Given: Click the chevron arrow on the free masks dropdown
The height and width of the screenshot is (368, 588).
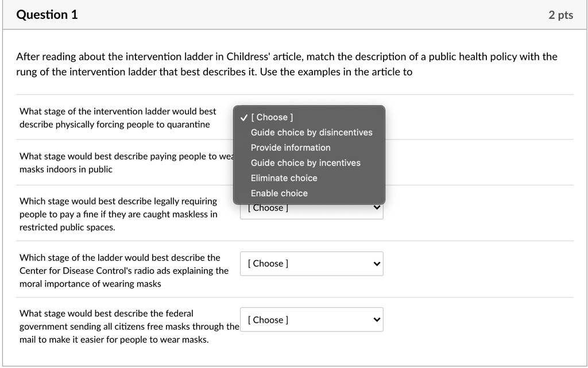Looking at the screenshot, I should pyautogui.click(x=377, y=320).
